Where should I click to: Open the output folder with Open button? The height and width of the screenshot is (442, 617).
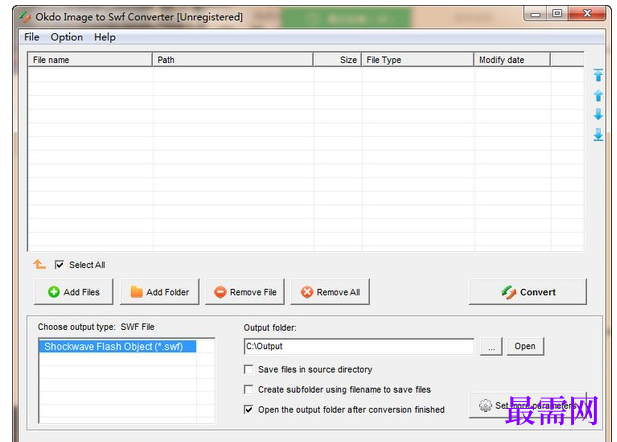pos(525,346)
